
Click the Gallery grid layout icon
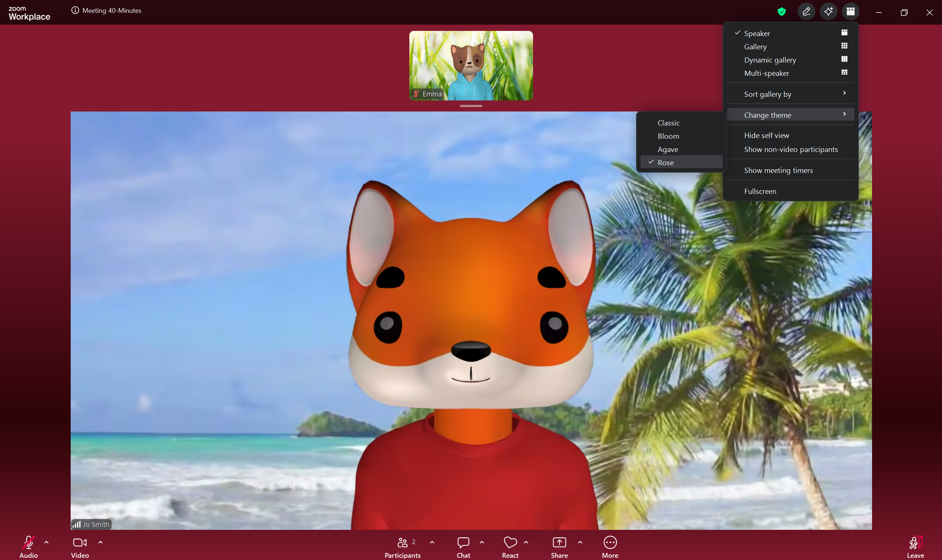pyautogui.click(x=844, y=46)
